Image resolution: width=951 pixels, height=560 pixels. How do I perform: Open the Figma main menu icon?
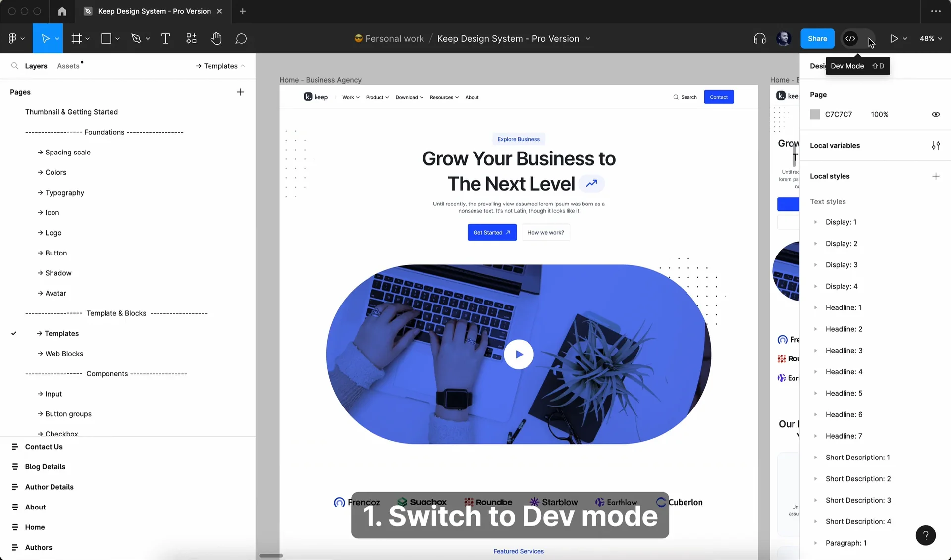point(13,38)
